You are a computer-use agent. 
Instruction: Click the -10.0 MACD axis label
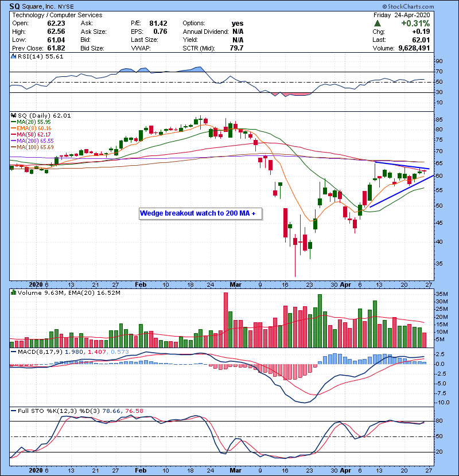(442, 403)
